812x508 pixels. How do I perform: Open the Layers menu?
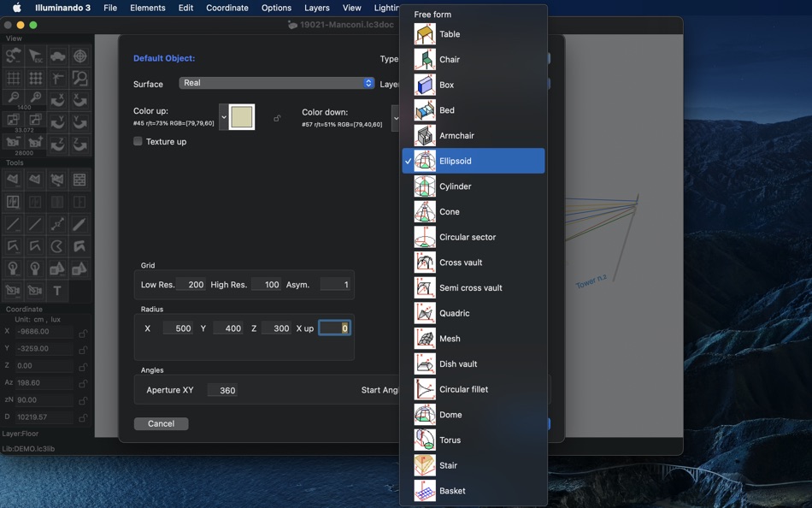(317, 8)
